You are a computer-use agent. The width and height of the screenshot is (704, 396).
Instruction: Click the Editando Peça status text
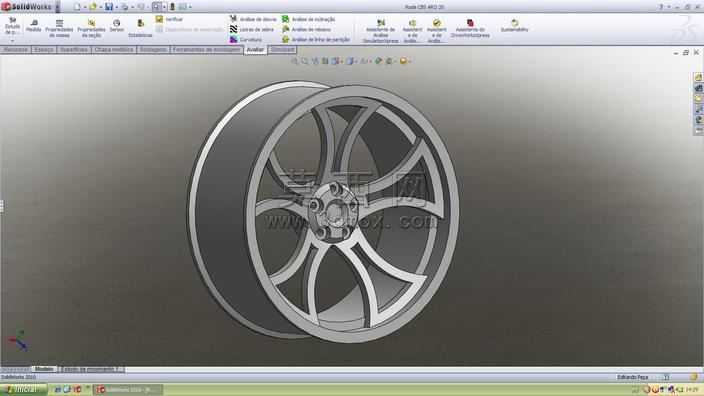tap(632, 377)
